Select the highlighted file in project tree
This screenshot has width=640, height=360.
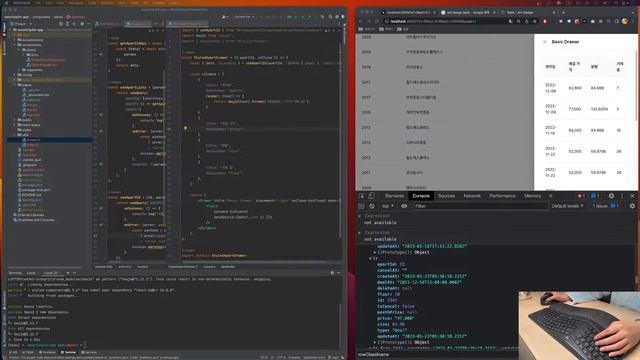[x=49, y=140]
